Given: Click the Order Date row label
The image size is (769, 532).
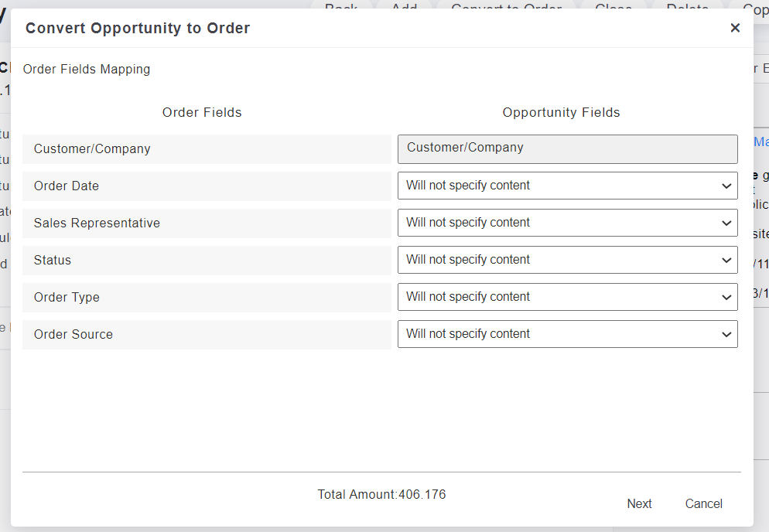Looking at the screenshot, I should pos(67,186).
